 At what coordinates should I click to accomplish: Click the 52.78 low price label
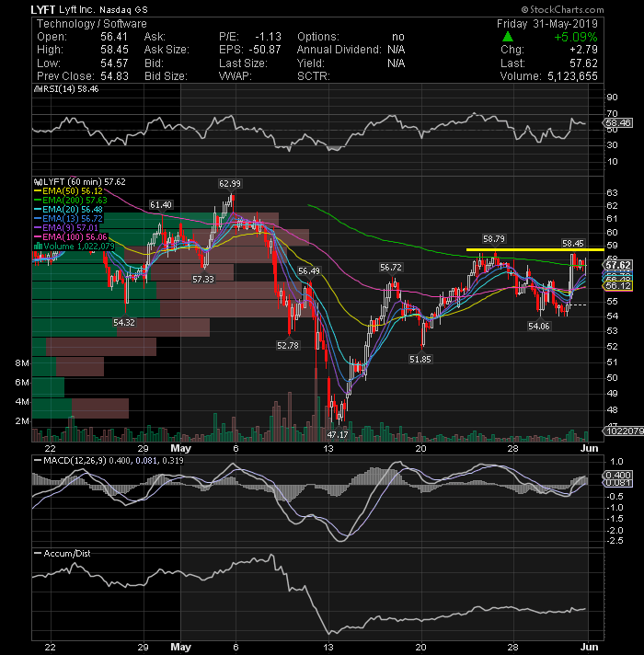coord(288,346)
